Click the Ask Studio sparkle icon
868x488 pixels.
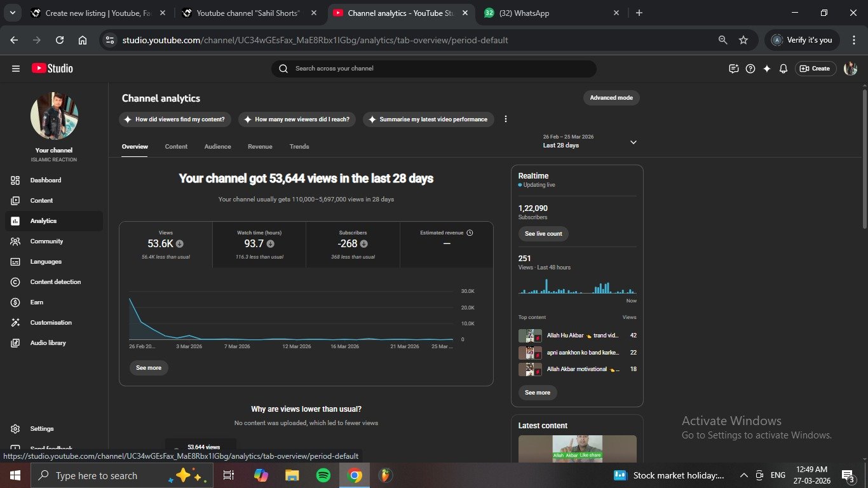(767, 69)
